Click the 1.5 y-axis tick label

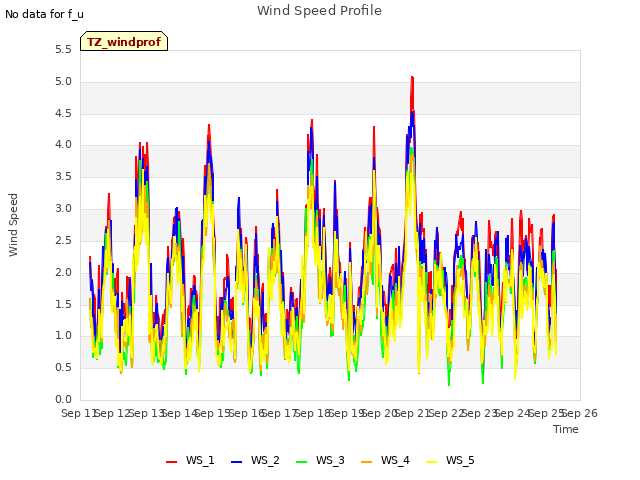(x=63, y=304)
